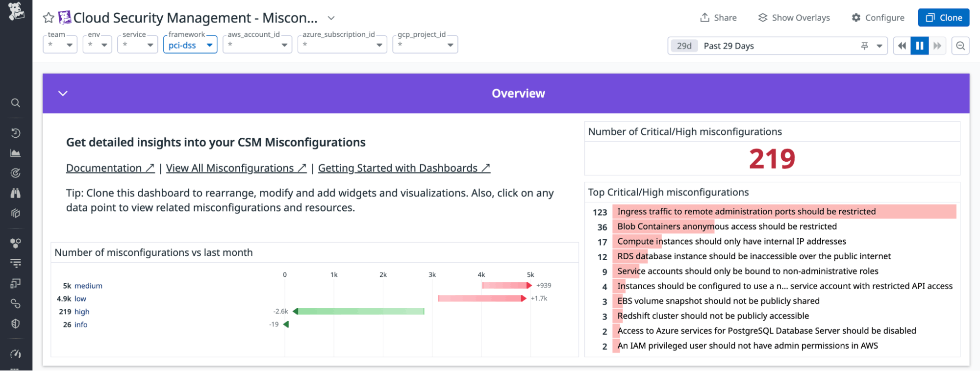The width and height of the screenshot is (980, 371).
Task: Open the security shield icon in sidebar
Action: [x=16, y=323]
